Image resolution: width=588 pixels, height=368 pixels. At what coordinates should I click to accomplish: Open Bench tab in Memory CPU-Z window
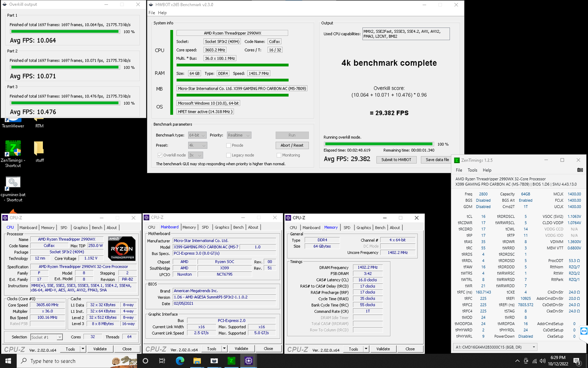click(x=380, y=228)
